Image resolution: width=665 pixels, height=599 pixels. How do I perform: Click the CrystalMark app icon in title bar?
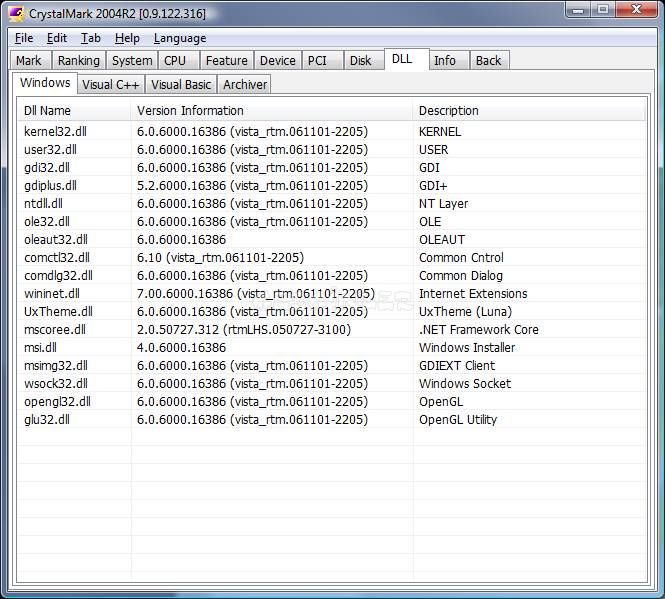[x=16, y=14]
